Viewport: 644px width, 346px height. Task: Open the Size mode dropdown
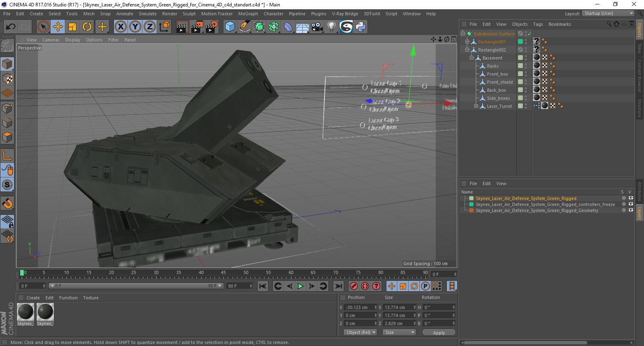pos(399,332)
